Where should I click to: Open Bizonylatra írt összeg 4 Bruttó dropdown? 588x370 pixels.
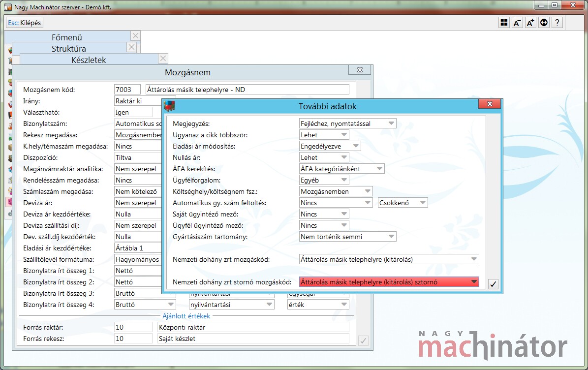pos(145,305)
